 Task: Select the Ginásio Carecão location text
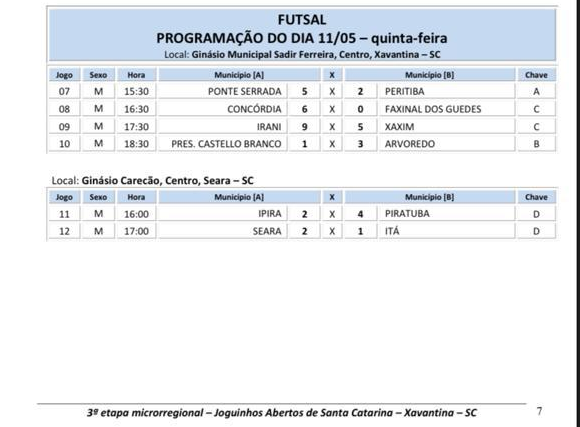[152, 181]
